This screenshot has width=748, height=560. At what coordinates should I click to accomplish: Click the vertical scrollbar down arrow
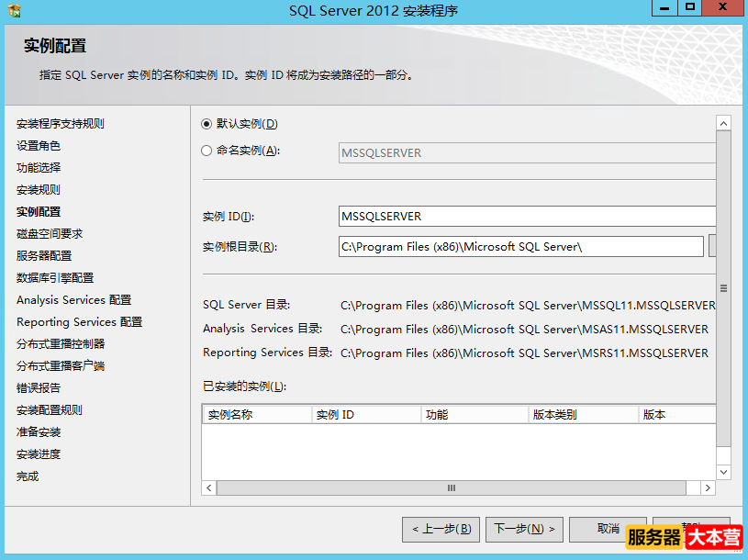723,472
